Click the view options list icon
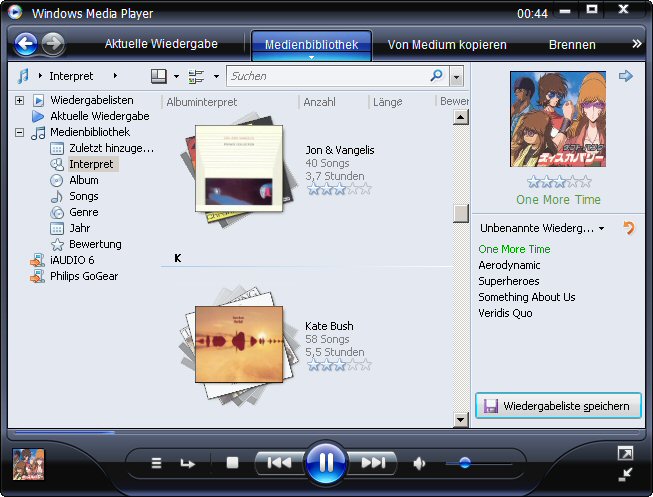Image resolution: width=653 pixels, height=497 pixels. [x=196, y=77]
